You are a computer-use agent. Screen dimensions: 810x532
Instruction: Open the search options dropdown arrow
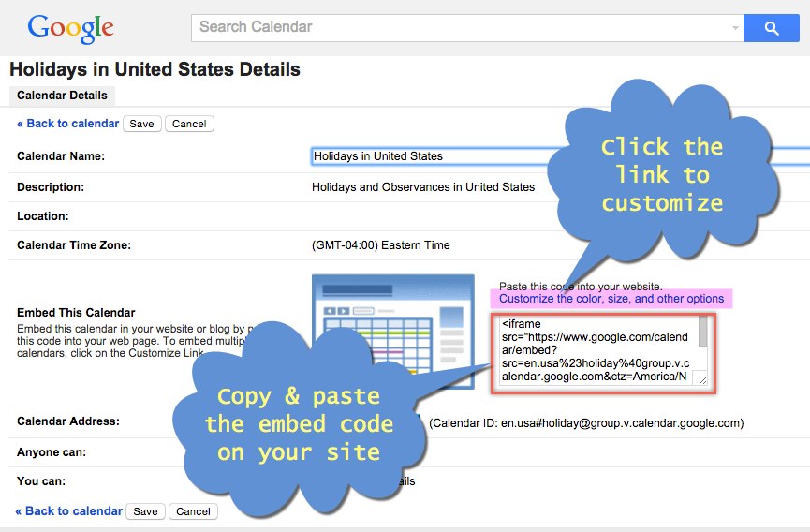pyautogui.click(x=735, y=28)
